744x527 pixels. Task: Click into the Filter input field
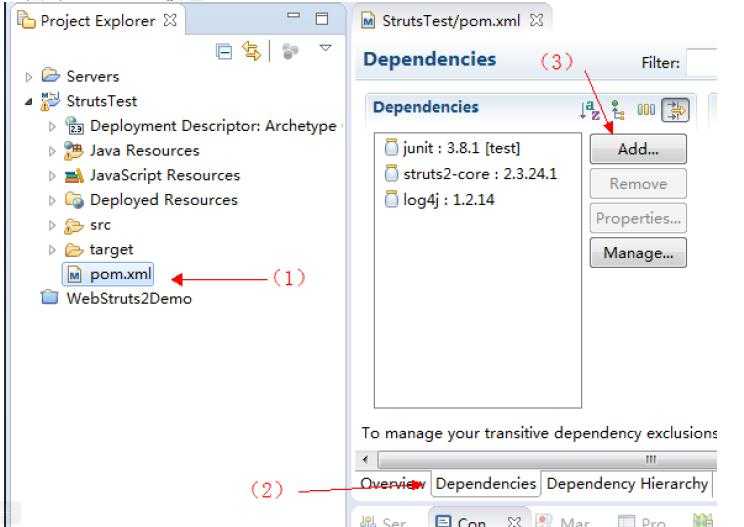coord(702,63)
